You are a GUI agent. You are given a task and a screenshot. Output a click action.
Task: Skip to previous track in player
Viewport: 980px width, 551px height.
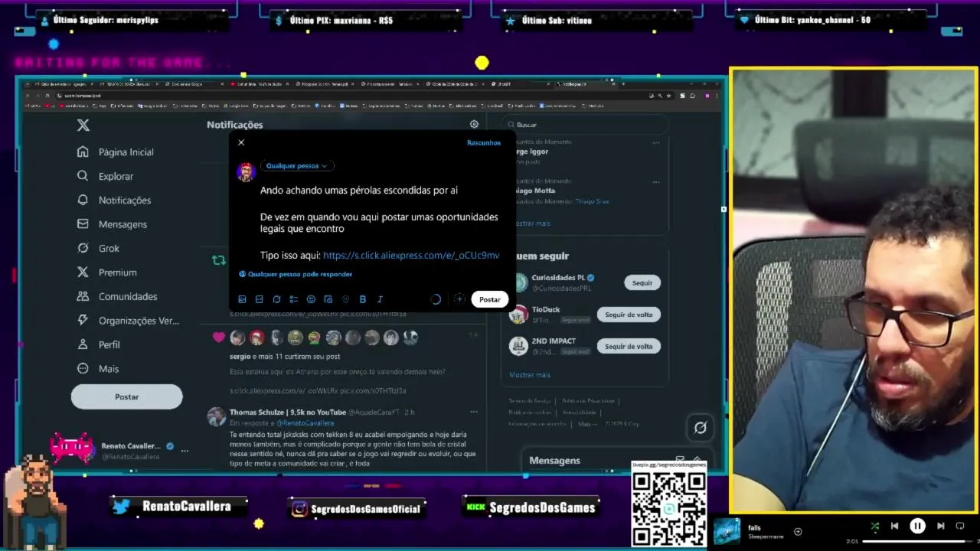click(x=894, y=526)
